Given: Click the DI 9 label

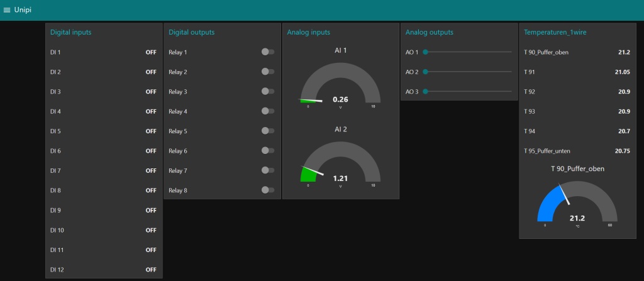Looking at the screenshot, I should [x=55, y=210].
